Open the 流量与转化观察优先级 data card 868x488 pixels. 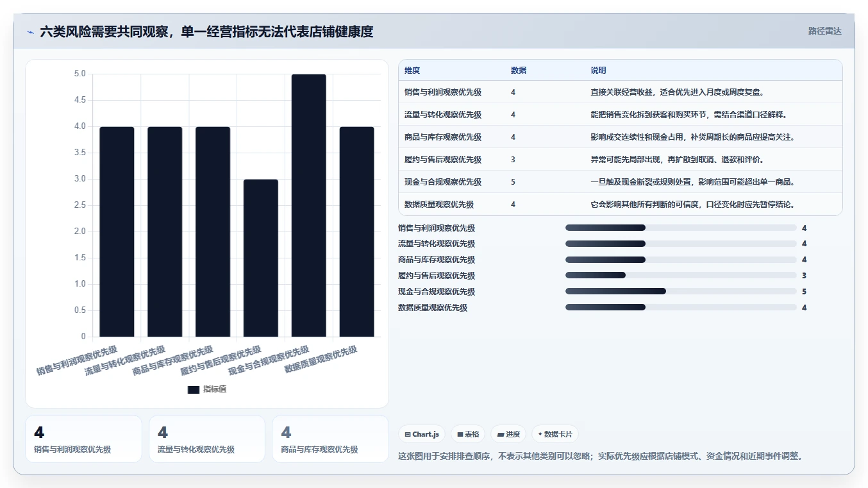(x=207, y=439)
